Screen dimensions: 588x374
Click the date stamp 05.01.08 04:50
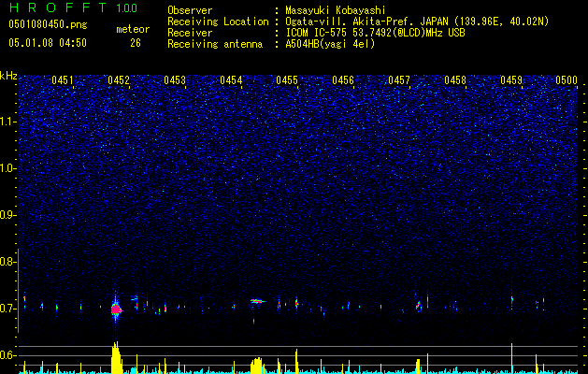pos(48,43)
